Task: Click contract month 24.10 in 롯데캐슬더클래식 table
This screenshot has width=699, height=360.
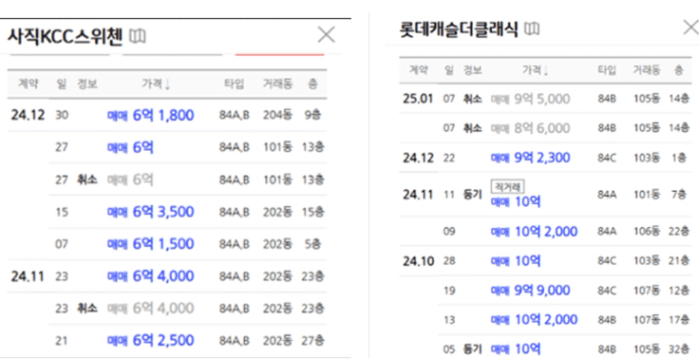Action: pyautogui.click(x=418, y=261)
